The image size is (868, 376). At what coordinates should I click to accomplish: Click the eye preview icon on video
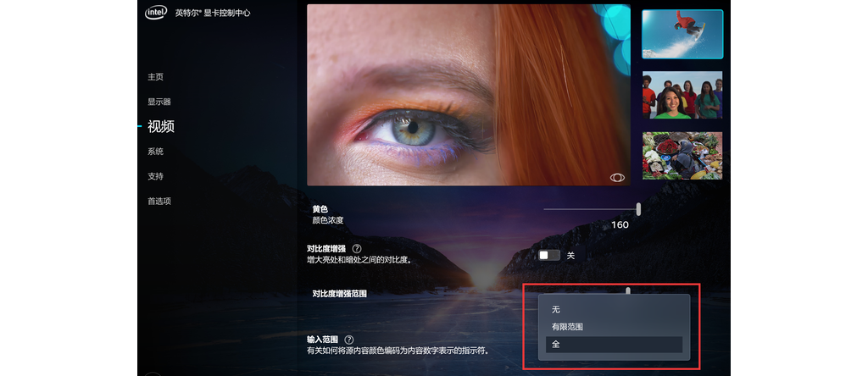pos(617,177)
